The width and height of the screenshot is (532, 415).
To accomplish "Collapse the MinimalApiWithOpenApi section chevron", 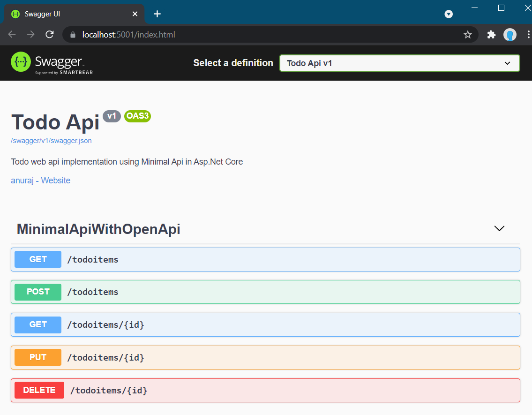I will [499, 228].
